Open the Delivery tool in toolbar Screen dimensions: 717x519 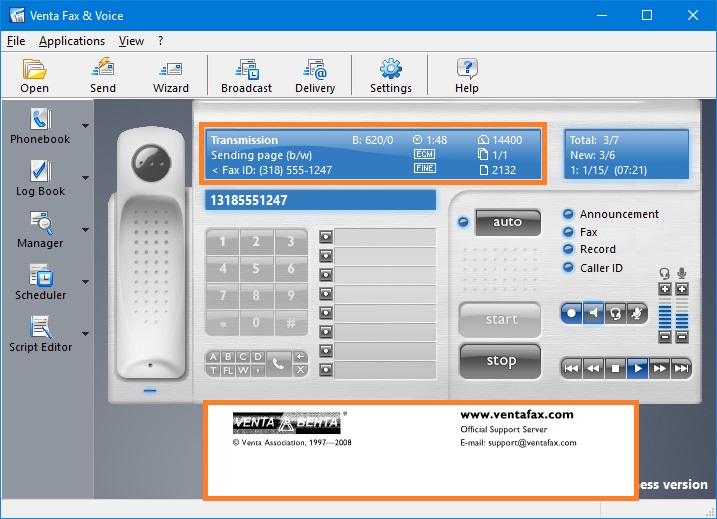[x=315, y=75]
